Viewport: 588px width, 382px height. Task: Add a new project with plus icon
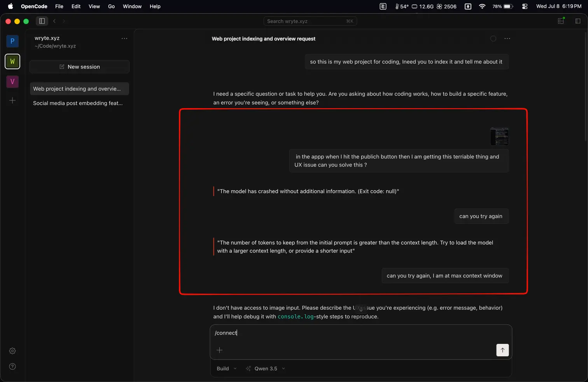pos(12,100)
